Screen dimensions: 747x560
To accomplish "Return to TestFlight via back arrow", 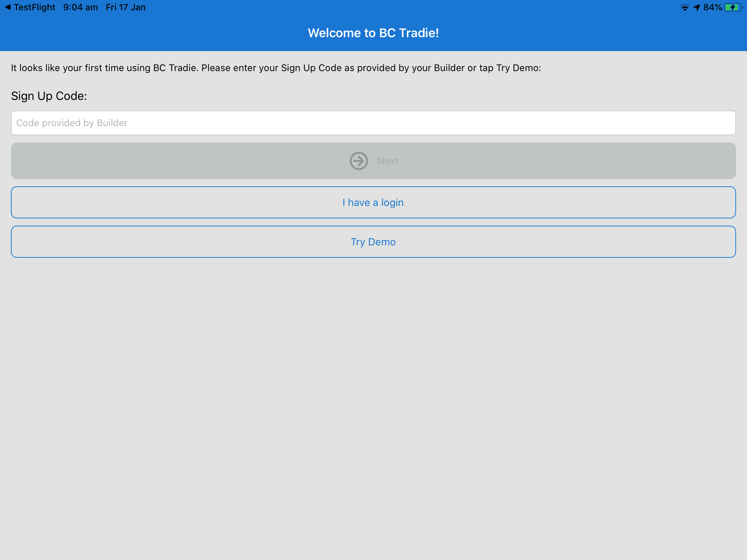I will (x=8, y=7).
